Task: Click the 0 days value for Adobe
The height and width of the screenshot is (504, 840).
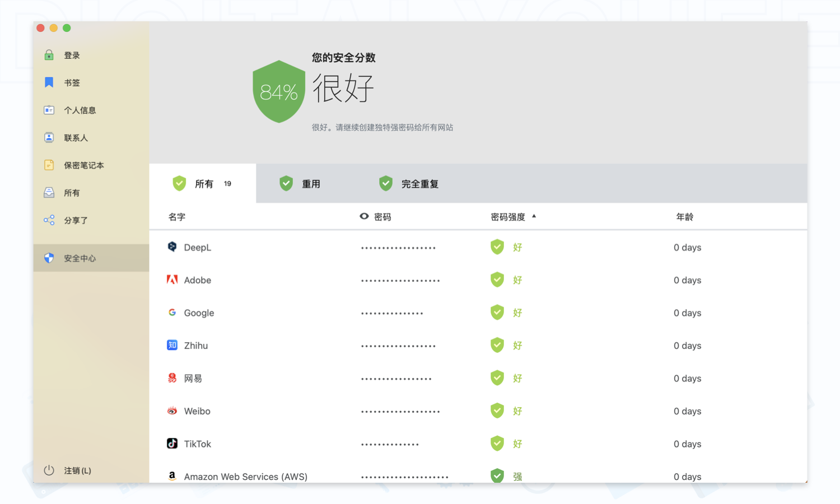Action: point(687,280)
